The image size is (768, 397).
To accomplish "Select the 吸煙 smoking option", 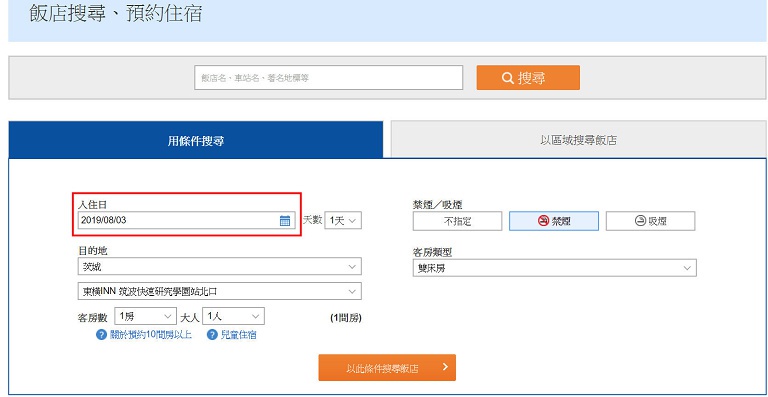I will (650, 221).
